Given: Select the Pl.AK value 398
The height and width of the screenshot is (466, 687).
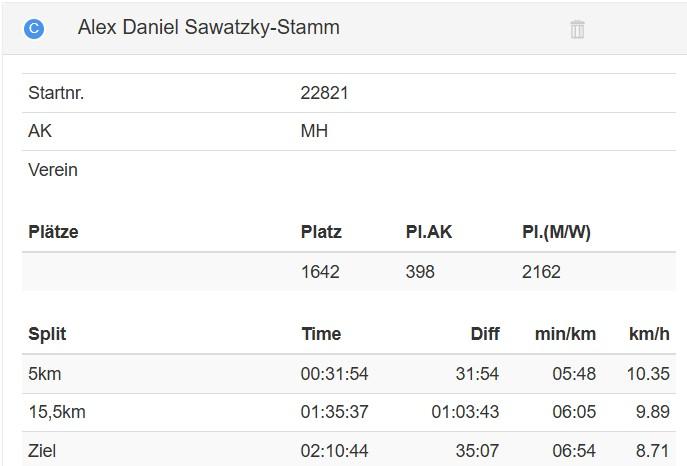Looking at the screenshot, I should 420,272.
